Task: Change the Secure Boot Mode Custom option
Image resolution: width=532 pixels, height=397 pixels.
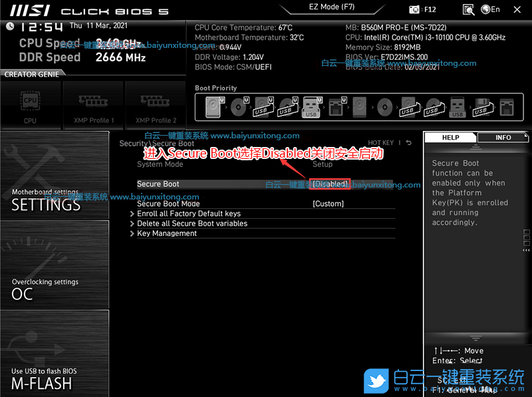Action: point(328,204)
